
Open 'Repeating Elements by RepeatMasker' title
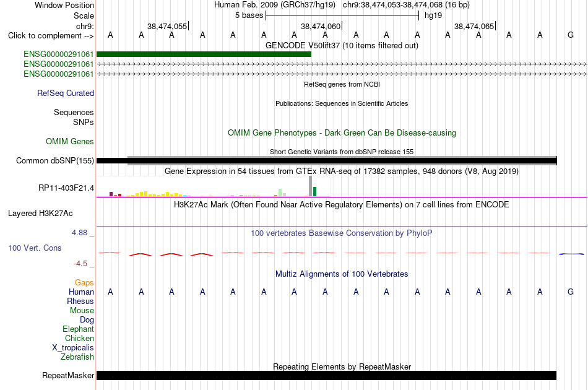(342, 366)
